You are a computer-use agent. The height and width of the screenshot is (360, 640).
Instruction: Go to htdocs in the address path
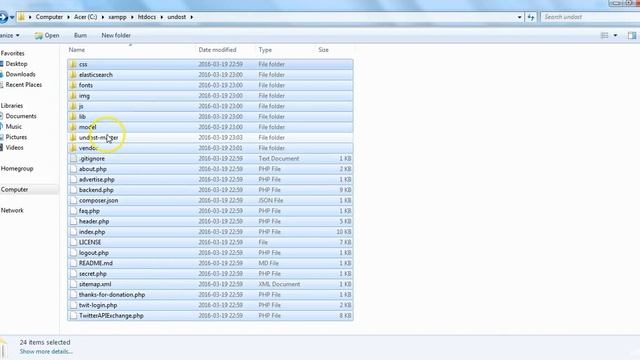[147, 17]
